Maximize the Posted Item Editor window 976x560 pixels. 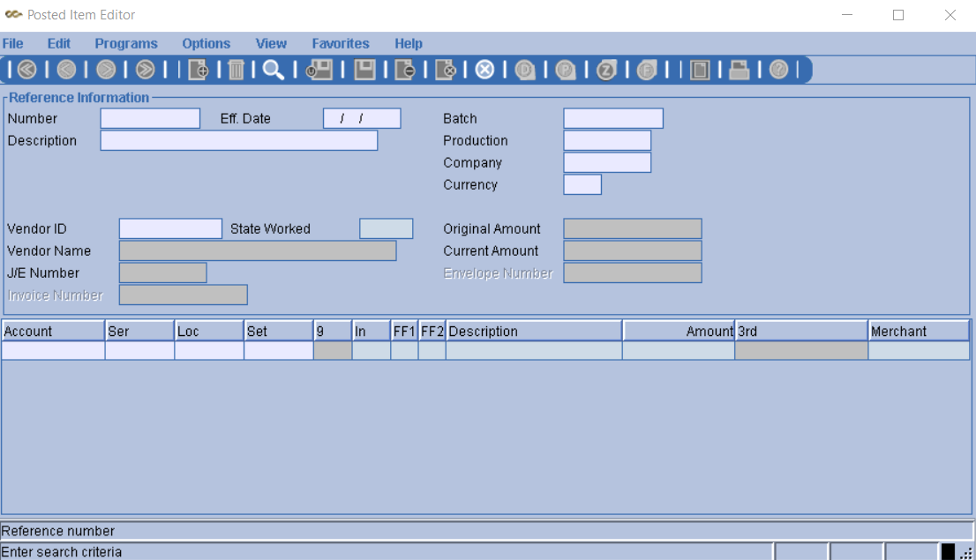coord(898,15)
